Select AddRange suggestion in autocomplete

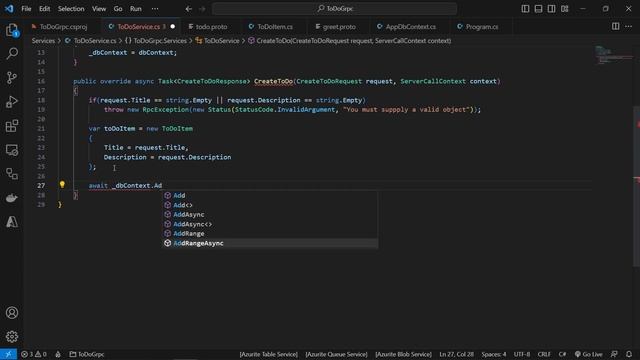coord(270,233)
